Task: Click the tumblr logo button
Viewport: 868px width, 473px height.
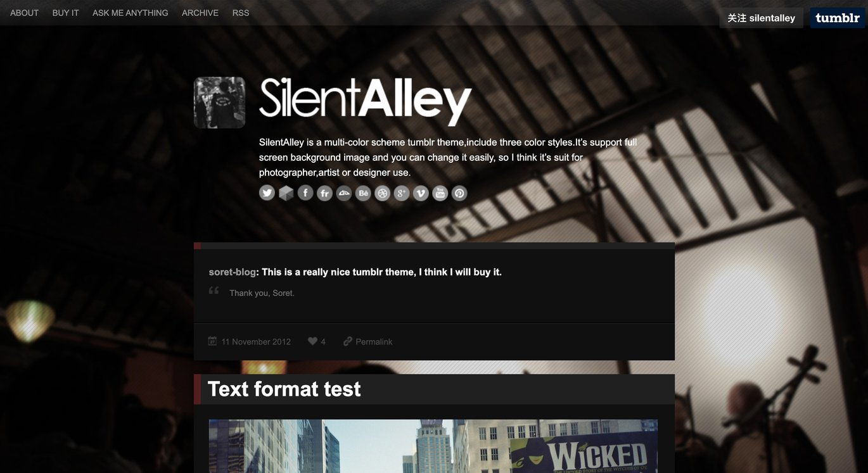Action: pyautogui.click(x=838, y=18)
